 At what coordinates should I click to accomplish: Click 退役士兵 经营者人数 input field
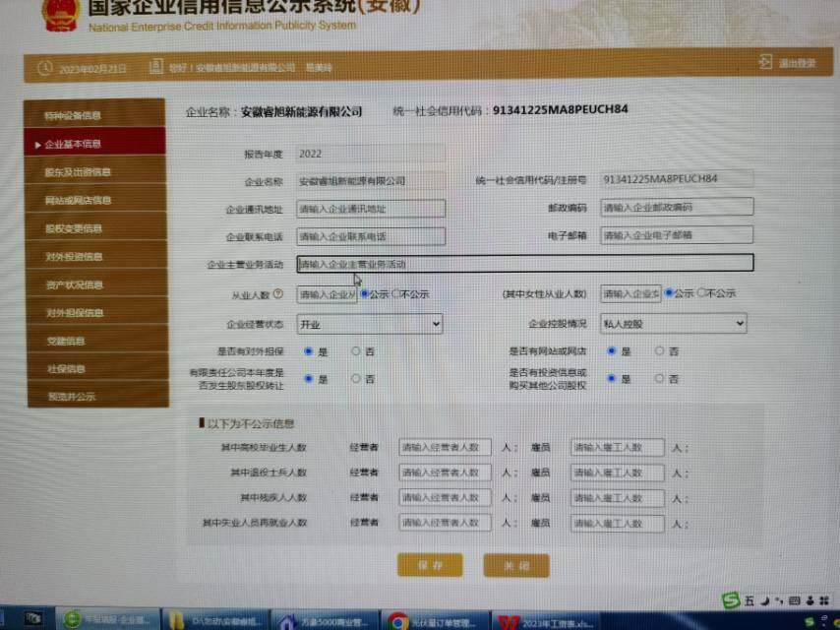pyautogui.click(x=445, y=472)
